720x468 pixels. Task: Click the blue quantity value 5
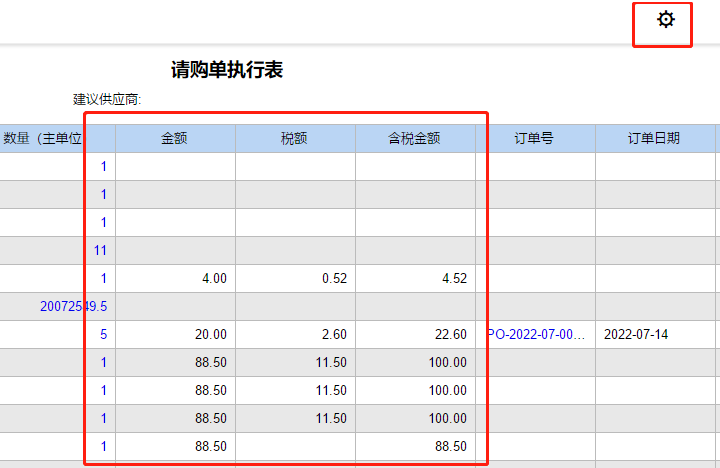coord(103,334)
